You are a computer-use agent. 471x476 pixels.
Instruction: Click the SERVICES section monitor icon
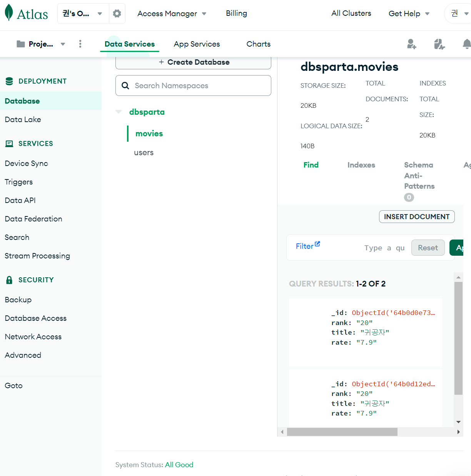click(9, 144)
